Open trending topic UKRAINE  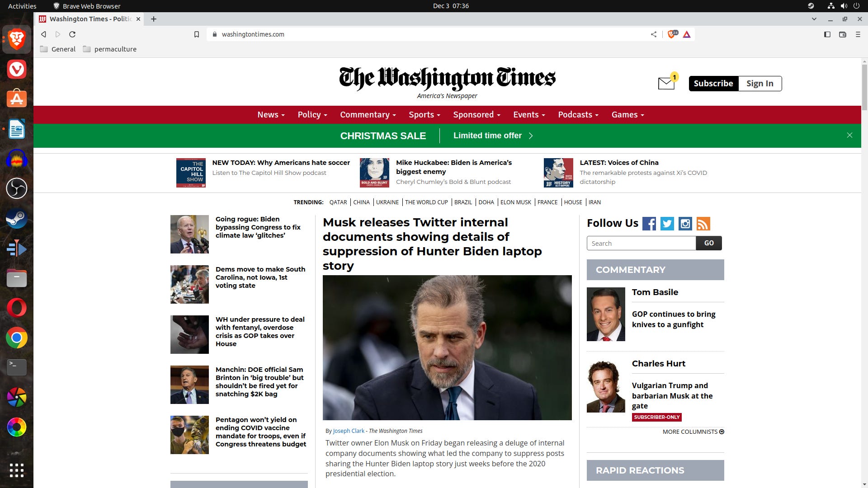[387, 202]
